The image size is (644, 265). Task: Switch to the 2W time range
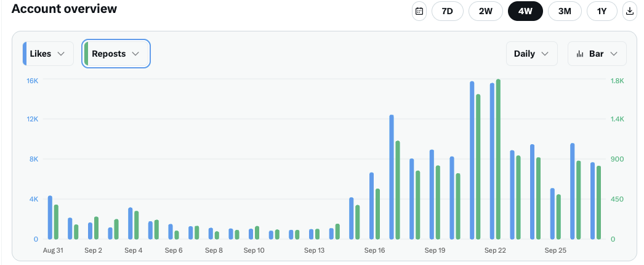(486, 11)
